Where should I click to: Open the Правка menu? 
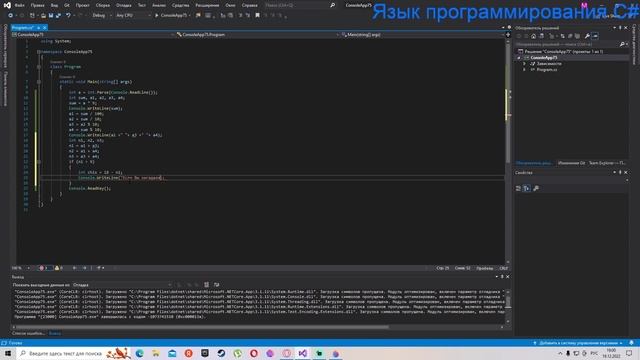coord(37,5)
